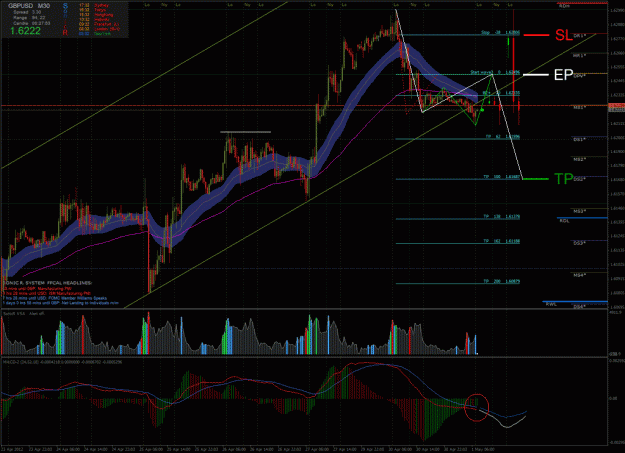The image size is (625, 453).
Task: Select the MS1 pivot label
Action: point(580,108)
